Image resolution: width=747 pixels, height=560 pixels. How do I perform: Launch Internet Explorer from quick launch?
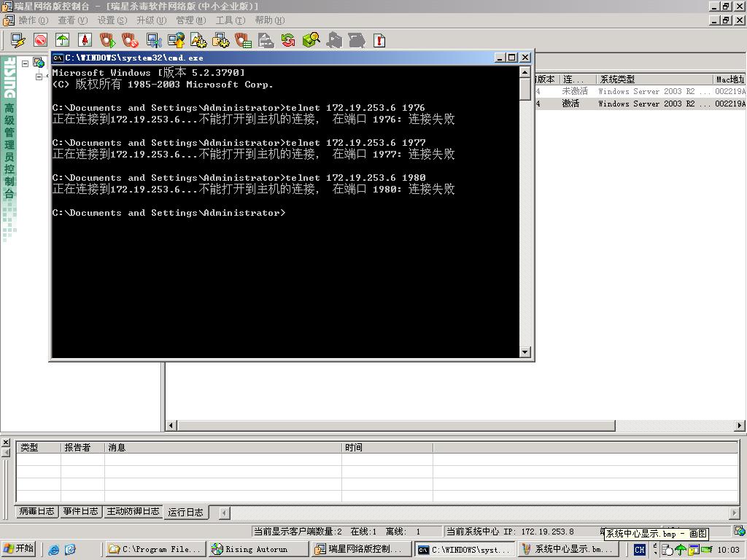point(54,550)
